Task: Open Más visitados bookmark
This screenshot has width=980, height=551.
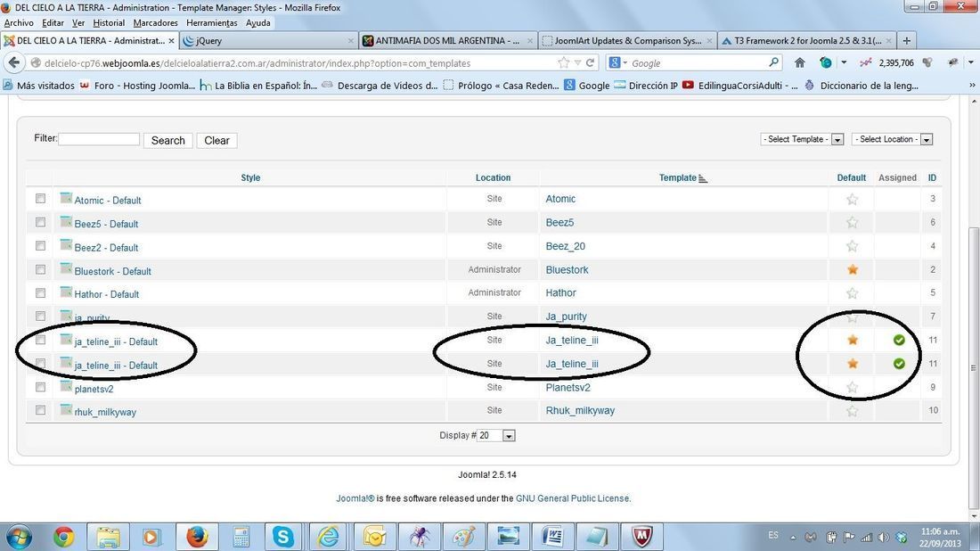Action: click(x=38, y=85)
